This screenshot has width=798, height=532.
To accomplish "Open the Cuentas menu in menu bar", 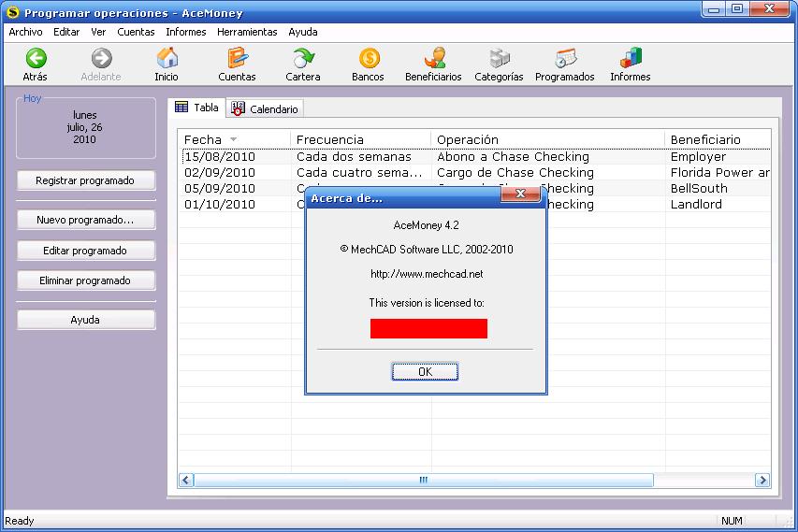I will (x=136, y=32).
